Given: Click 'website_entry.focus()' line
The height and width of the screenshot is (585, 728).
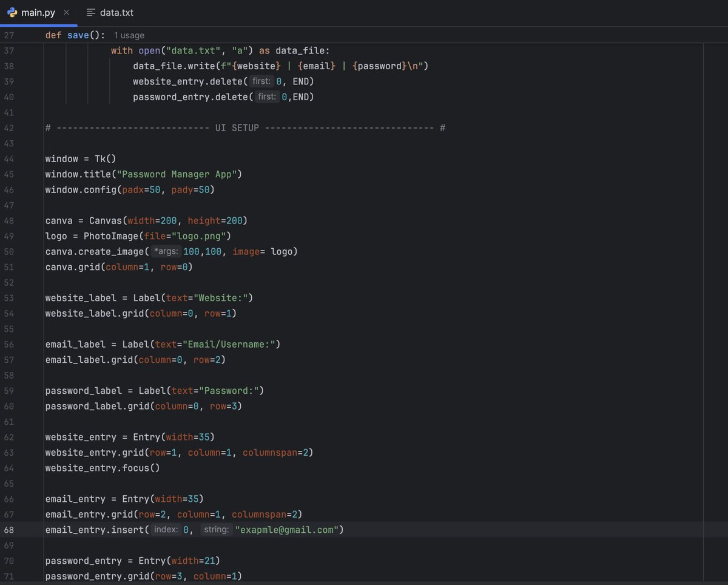Looking at the screenshot, I should (103, 468).
